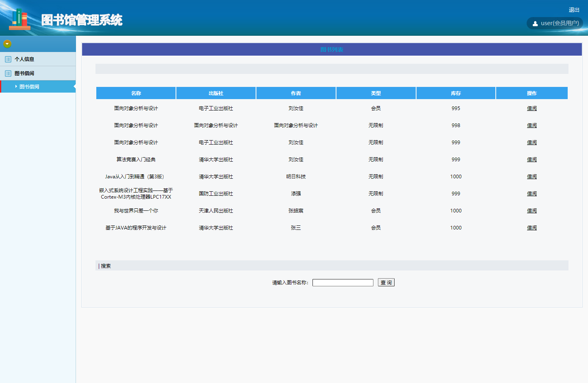
Task: Click the small arrow before 图书借阅 submenu
Action: tap(16, 87)
